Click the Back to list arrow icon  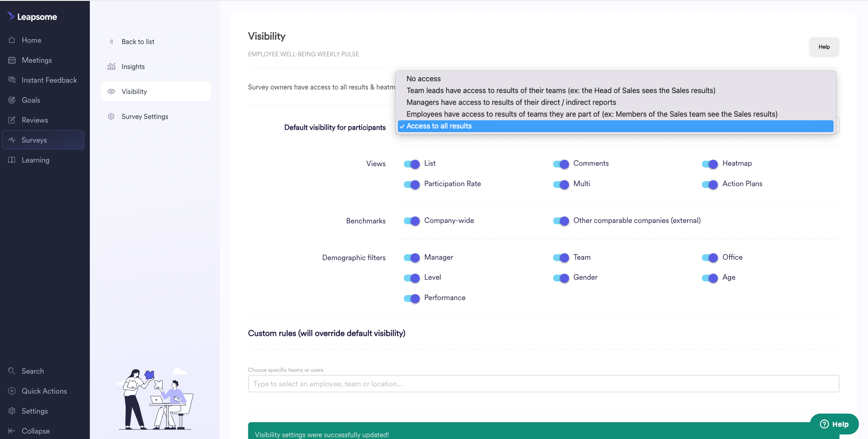coord(111,41)
